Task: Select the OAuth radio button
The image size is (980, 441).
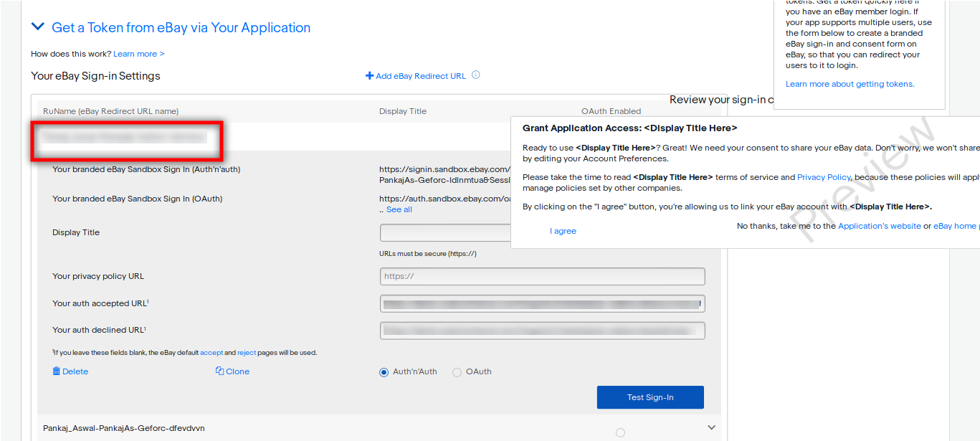Action: tap(457, 372)
